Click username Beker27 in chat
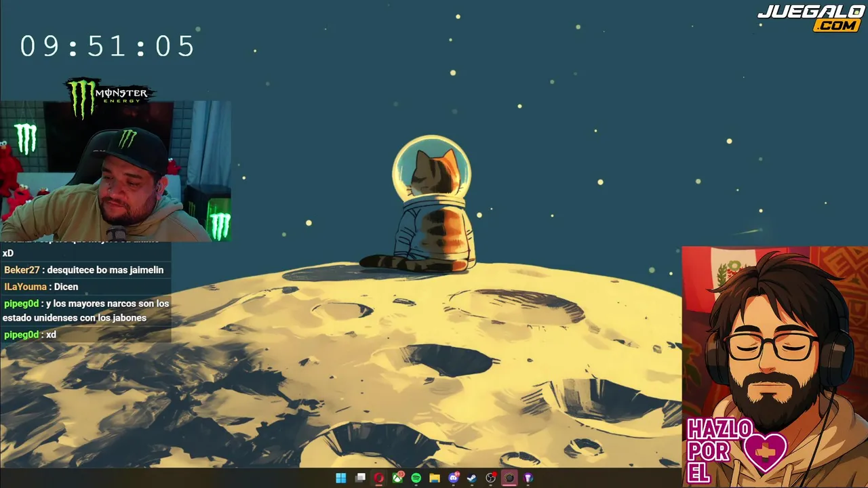This screenshot has width=868, height=488. point(22,270)
